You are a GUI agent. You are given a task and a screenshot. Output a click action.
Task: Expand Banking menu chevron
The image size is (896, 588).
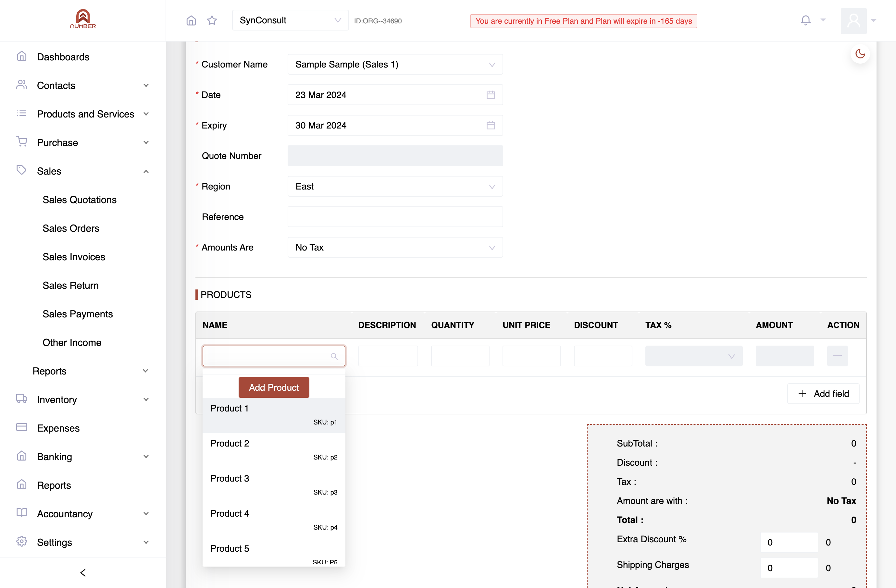pos(146,457)
